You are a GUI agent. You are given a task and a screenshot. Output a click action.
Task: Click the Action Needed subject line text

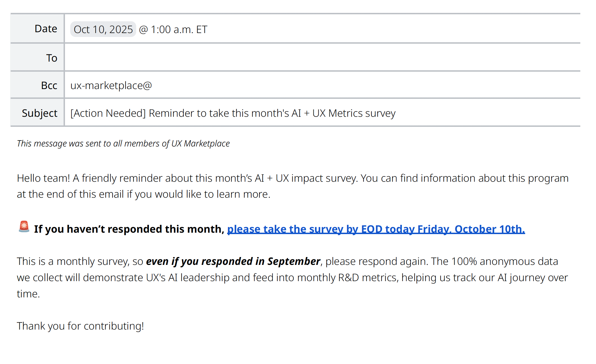tap(233, 113)
